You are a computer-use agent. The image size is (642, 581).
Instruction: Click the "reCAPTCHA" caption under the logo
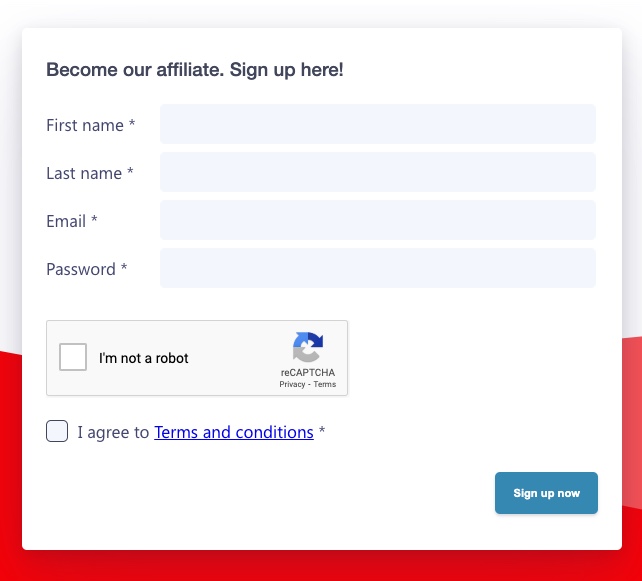(308, 372)
